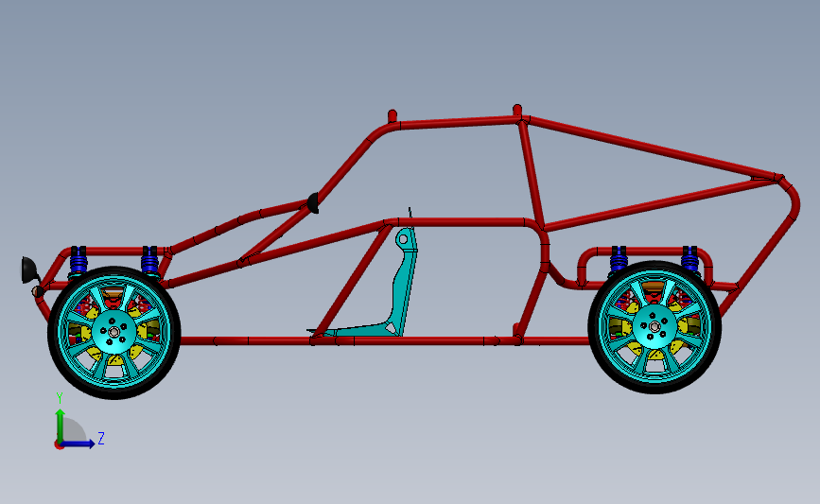The width and height of the screenshot is (820, 504).
Task: Click the blue Z axis arrow of the triad
Action: pos(79,443)
